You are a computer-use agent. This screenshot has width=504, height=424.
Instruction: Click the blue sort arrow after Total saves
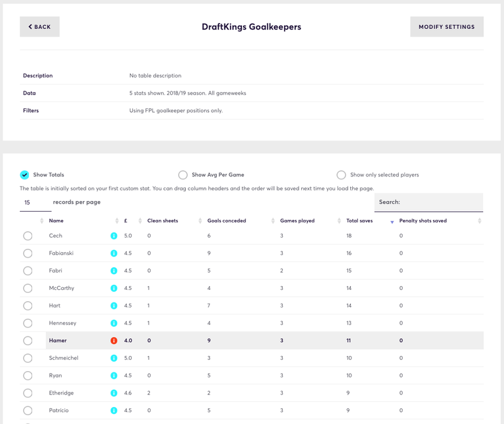(392, 222)
